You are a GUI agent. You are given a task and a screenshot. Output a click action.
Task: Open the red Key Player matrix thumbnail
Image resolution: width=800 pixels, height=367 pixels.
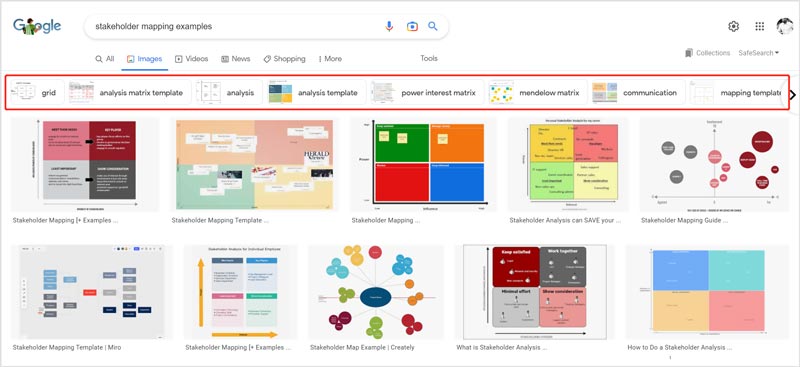pyautogui.click(x=85, y=164)
